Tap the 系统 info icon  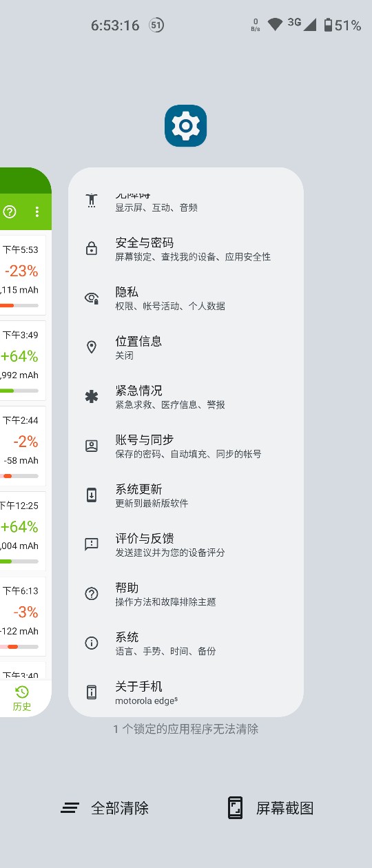coord(92,643)
